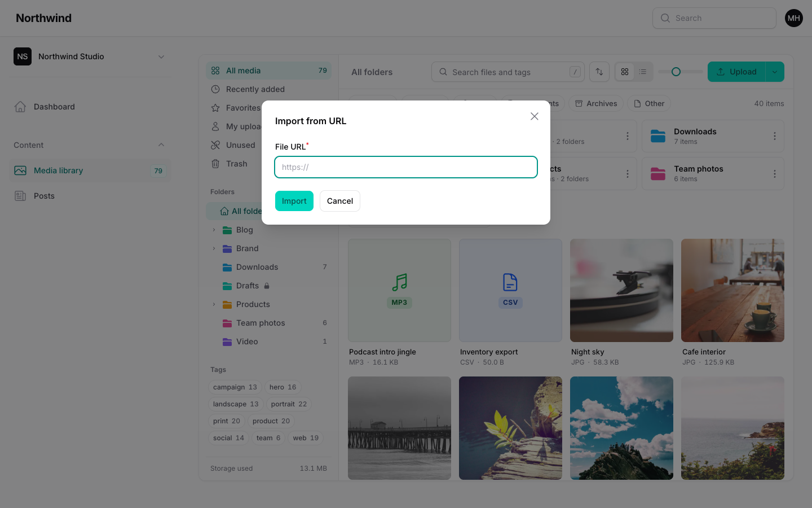Open the MH user avatar menu
This screenshot has width=812, height=508.
point(794,18)
